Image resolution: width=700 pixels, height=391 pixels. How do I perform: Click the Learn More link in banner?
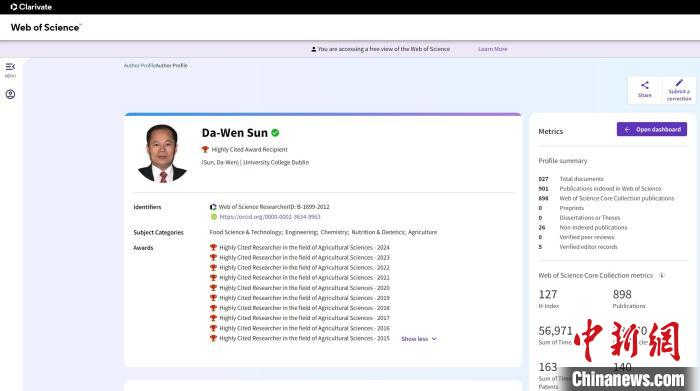click(x=492, y=49)
